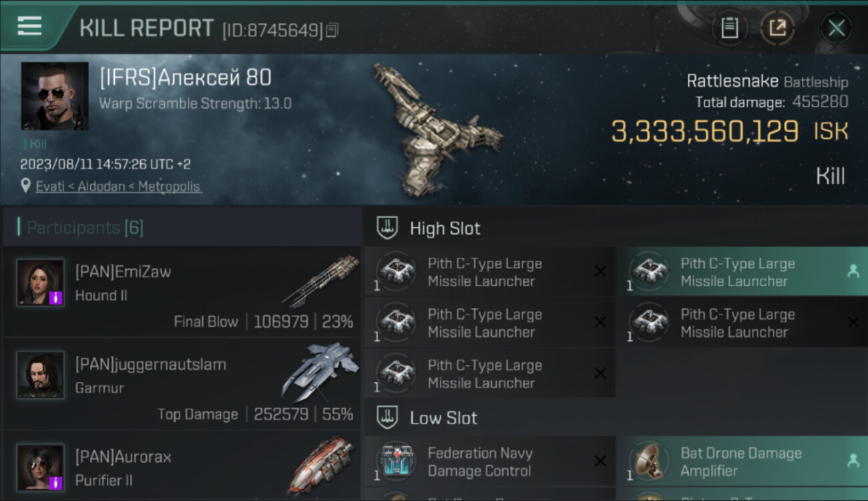View the EmiZaw pilot avatar
This screenshot has width=868, height=501.
(x=41, y=283)
